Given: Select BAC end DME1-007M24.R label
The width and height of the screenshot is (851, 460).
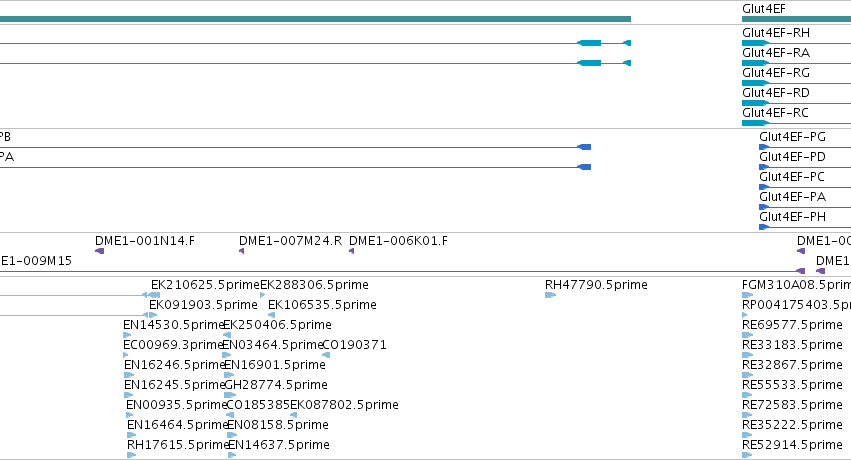Looking at the screenshot, I should [x=290, y=241].
